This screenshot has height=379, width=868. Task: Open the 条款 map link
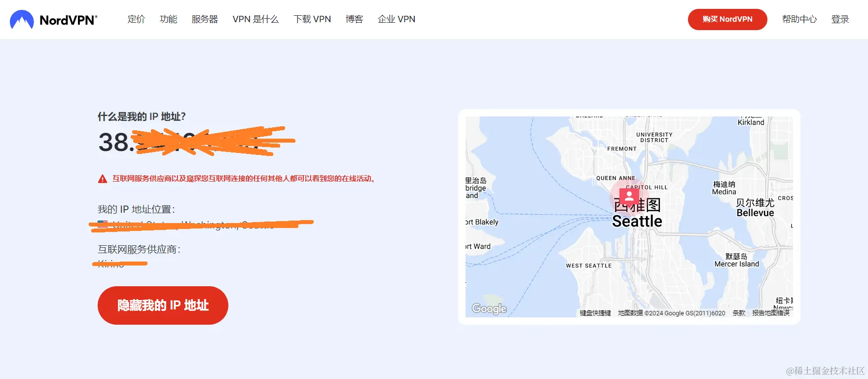(x=739, y=313)
